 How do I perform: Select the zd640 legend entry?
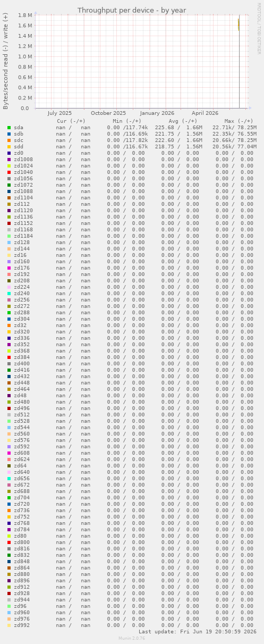pyautogui.click(x=22, y=472)
